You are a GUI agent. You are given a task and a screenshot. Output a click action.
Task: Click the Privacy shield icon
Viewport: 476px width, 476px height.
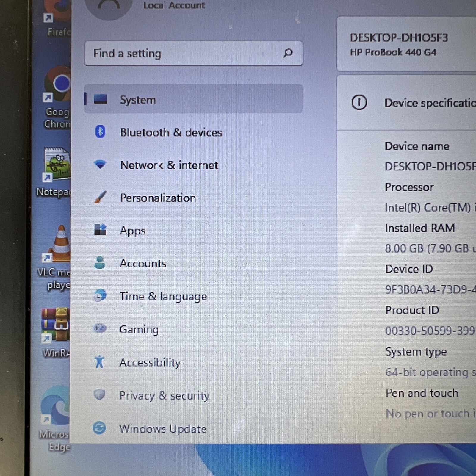[99, 394]
